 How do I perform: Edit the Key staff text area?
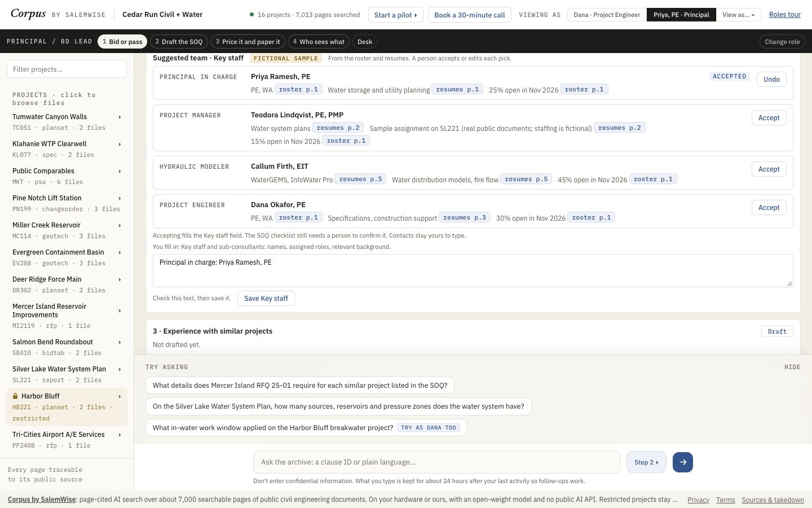pyautogui.click(x=473, y=270)
